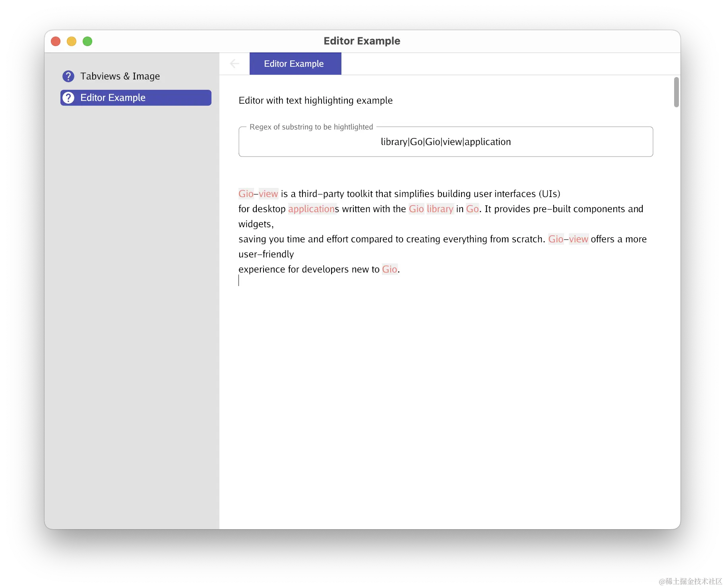The image size is (725, 588).
Task: Select the Tabviews & Image sidebar item
Action: coord(120,76)
